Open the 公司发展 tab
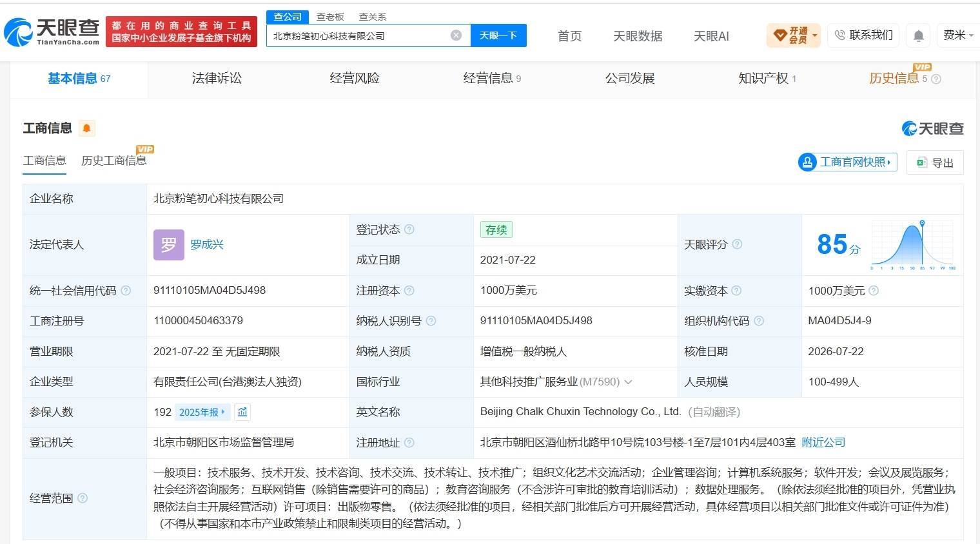The width and height of the screenshot is (980, 544). point(630,79)
